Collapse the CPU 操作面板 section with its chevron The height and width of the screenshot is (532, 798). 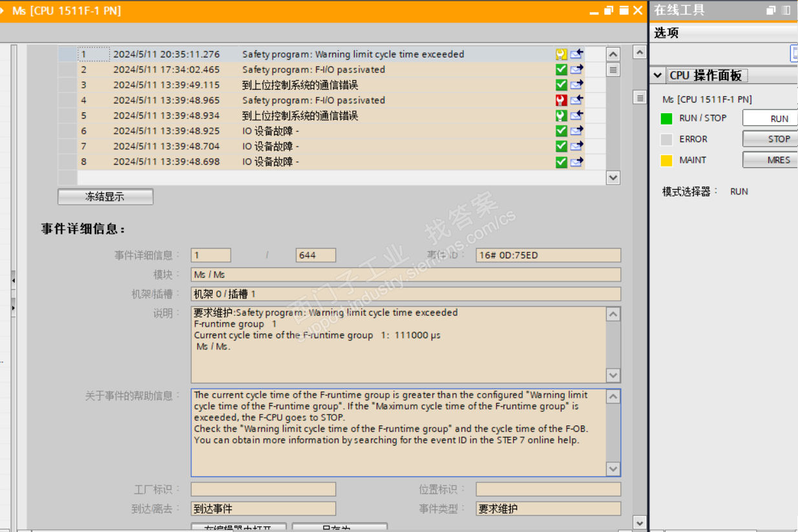tap(658, 76)
